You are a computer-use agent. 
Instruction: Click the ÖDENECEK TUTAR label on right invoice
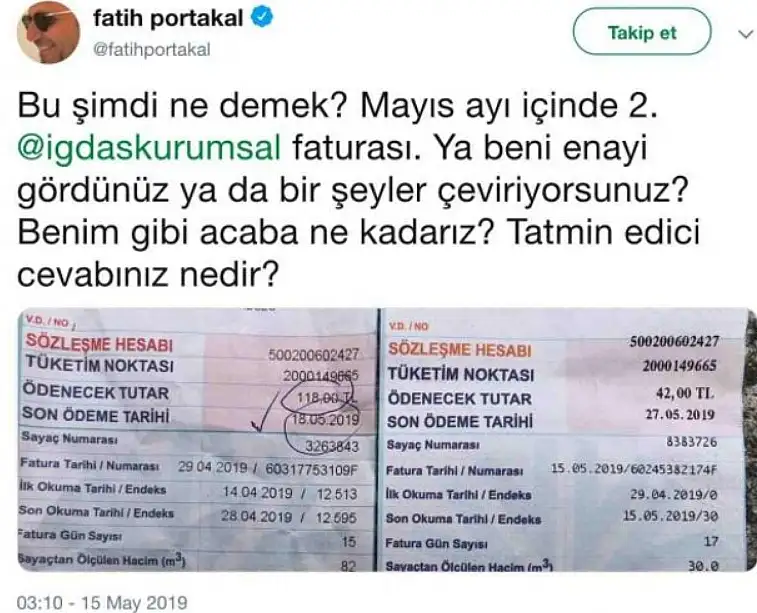459,399
